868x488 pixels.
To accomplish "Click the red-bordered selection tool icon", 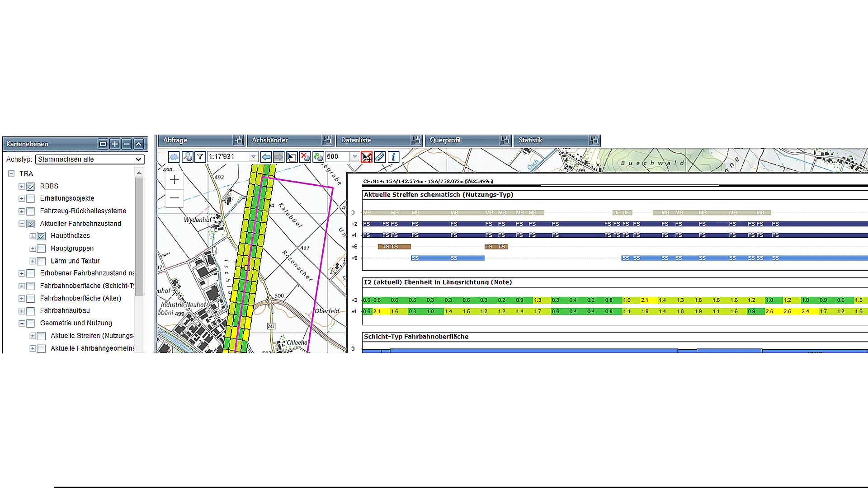I will [367, 157].
